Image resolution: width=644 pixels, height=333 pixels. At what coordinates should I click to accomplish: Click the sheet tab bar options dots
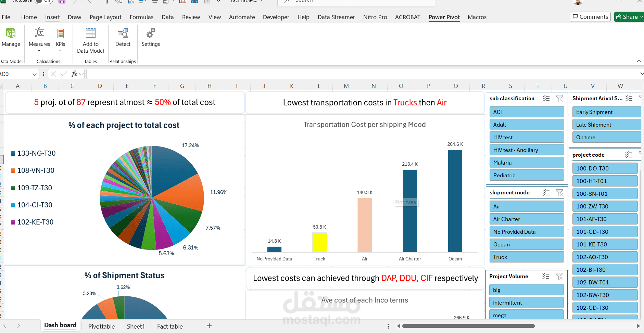[x=388, y=326]
